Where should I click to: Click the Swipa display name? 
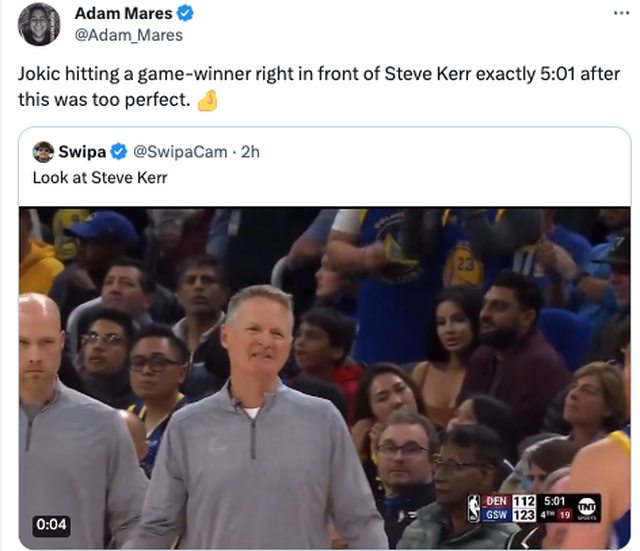pos(82,152)
